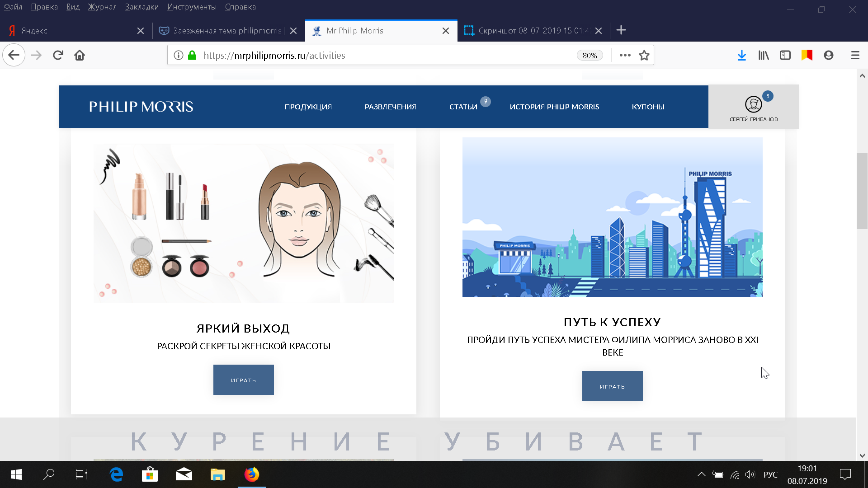Close the Яндекс tab
The height and width of the screenshot is (488, 868).
pyautogui.click(x=141, y=31)
